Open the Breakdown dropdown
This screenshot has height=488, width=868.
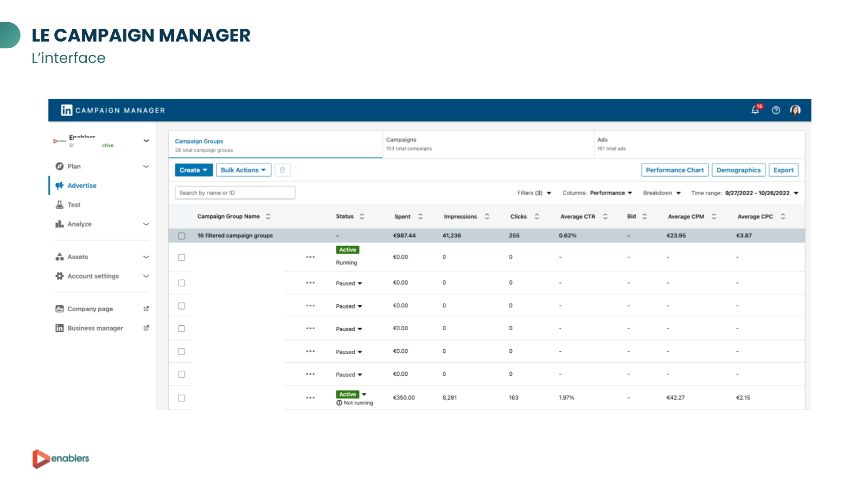click(662, 193)
